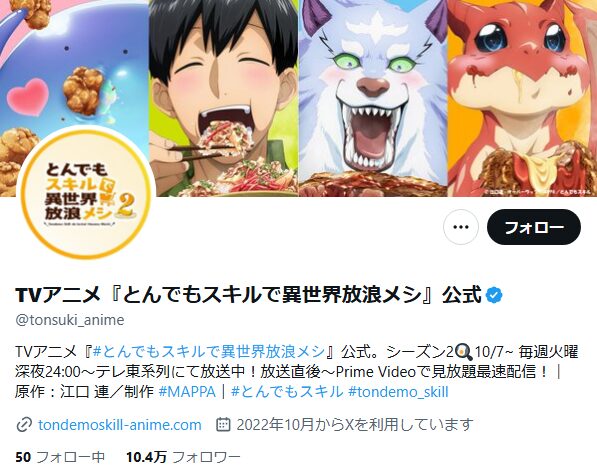The width and height of the screenshot is (597, 470).
Task: Open the #MAPPA hashtag
Action: tap(187, 392)
